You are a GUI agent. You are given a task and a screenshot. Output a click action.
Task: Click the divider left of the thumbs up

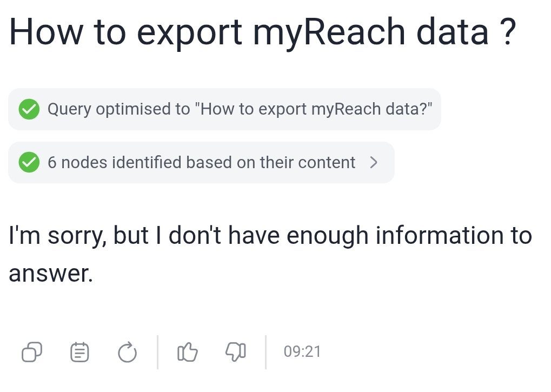pos(157,352)
